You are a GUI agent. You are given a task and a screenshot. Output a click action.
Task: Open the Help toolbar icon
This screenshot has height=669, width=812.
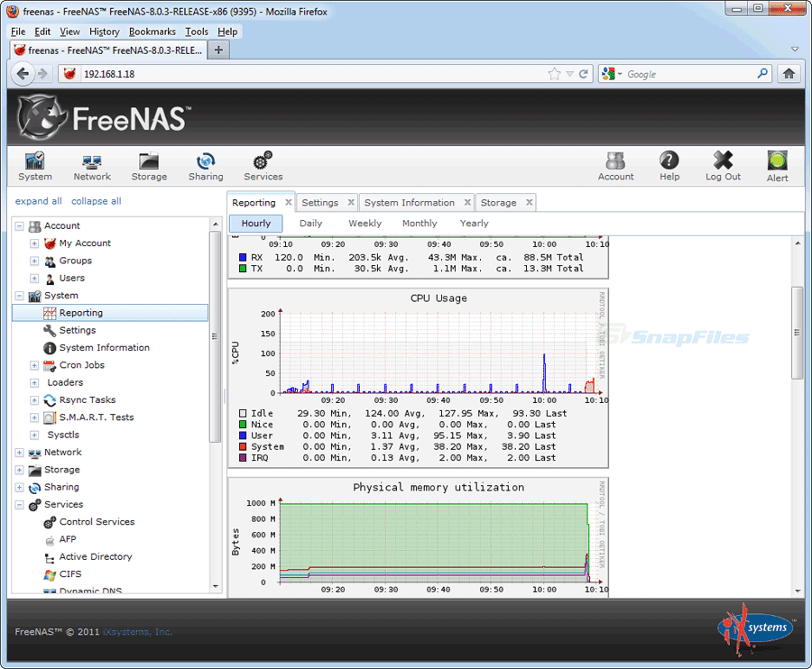coord(669,166)
